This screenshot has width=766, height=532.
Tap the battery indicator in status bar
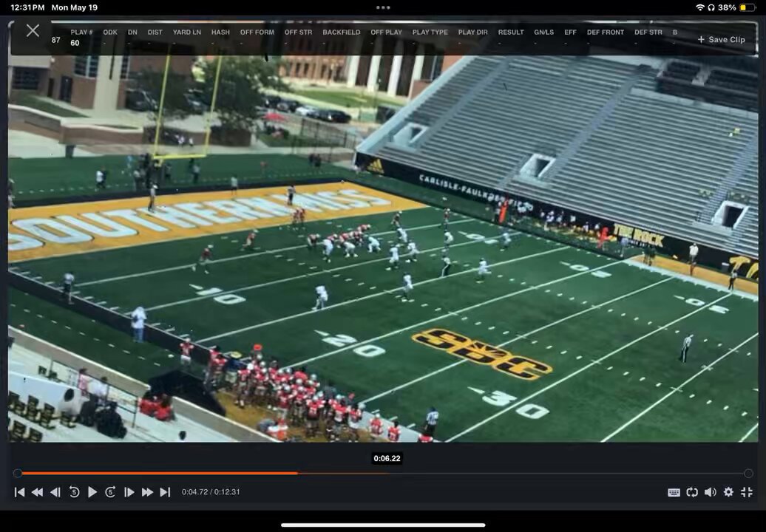[x=747, y=7]
